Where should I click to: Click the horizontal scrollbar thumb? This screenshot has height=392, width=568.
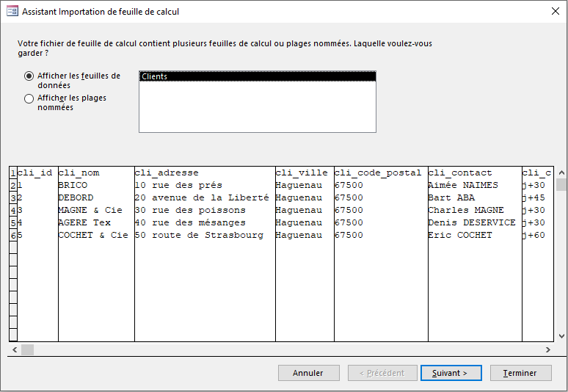point(27,350)
